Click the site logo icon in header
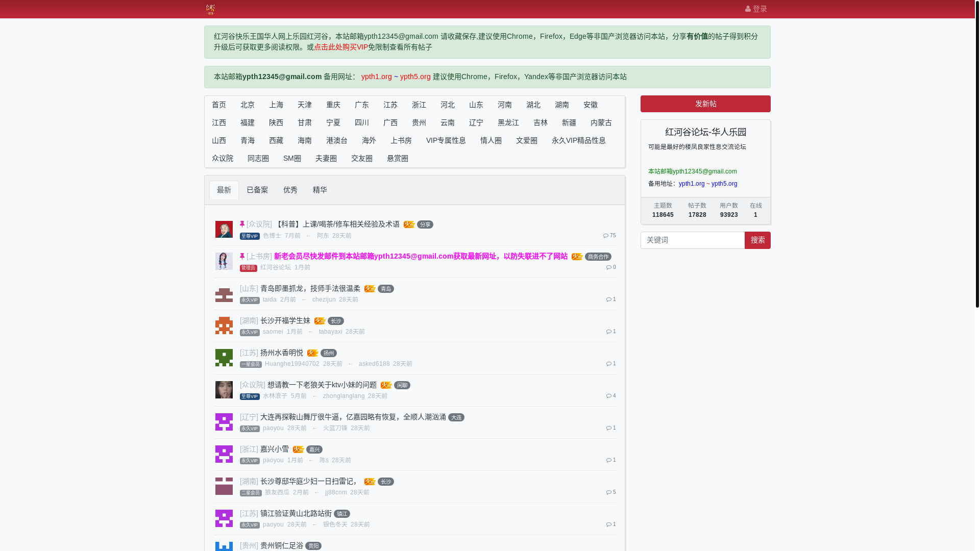Image resolution: width=980 pixels, height=551 pixels. point(210,9)
